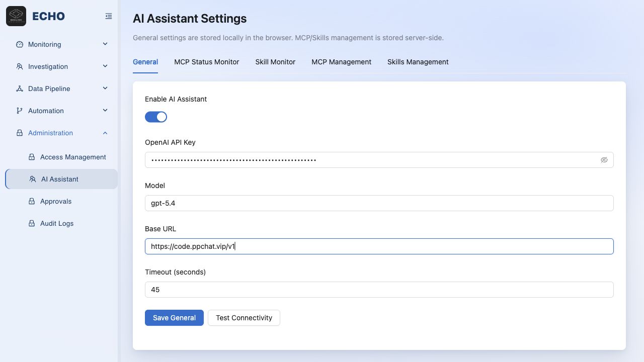Click the Investigation menu label
Screen dimensions: 644x362
48,66
